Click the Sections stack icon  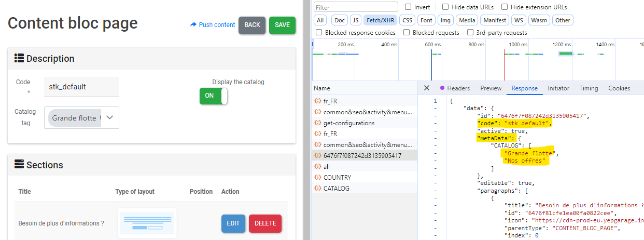point(19,165)
